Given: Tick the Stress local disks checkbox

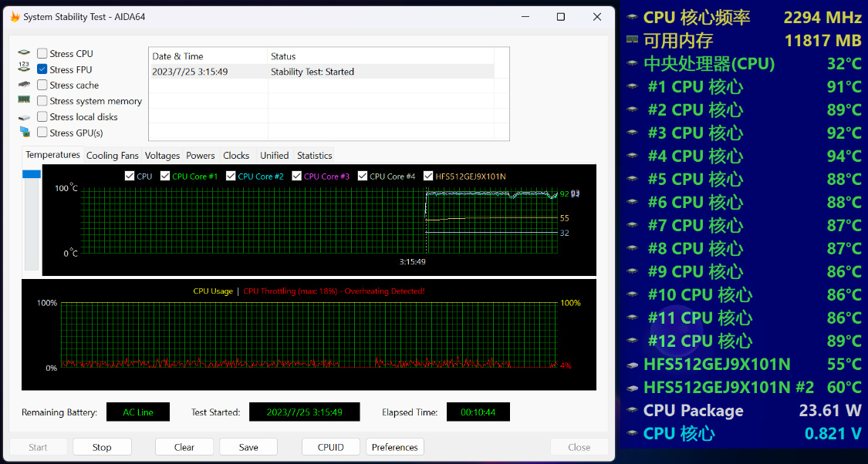Looking at the screenshot, I should 42,116.
